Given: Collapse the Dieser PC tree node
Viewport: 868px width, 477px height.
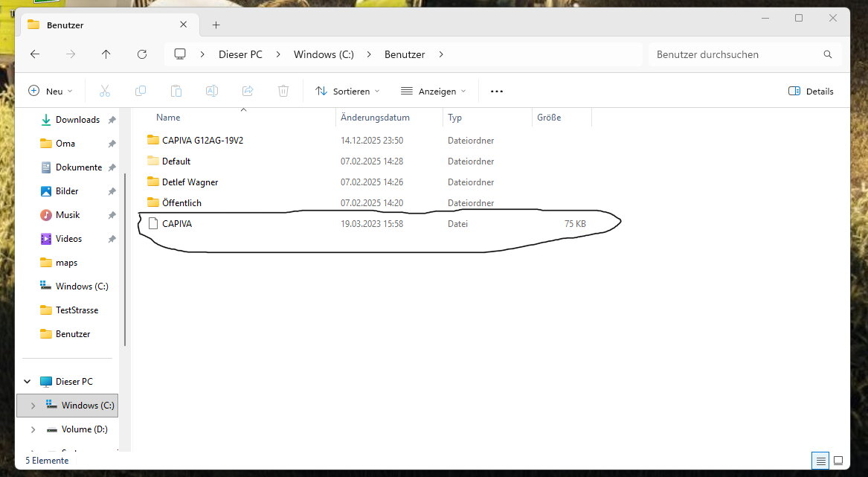Looking at the screenshot, I should point(28,382).
